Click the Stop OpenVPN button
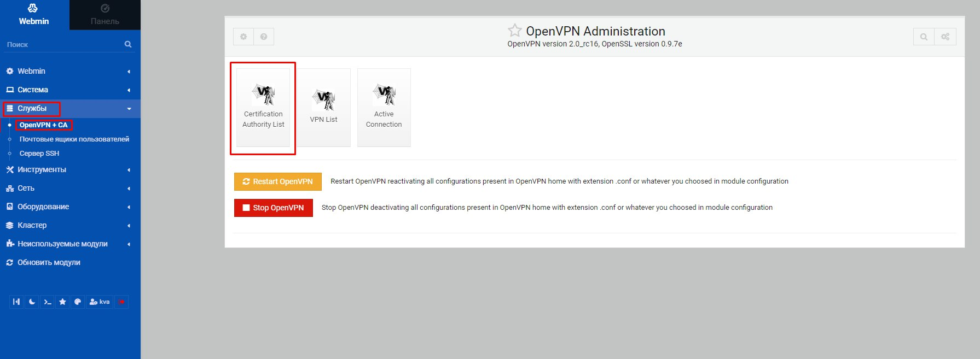Viewport: 980px width, 359px height. pyautogui.click(x=273, y=208)
